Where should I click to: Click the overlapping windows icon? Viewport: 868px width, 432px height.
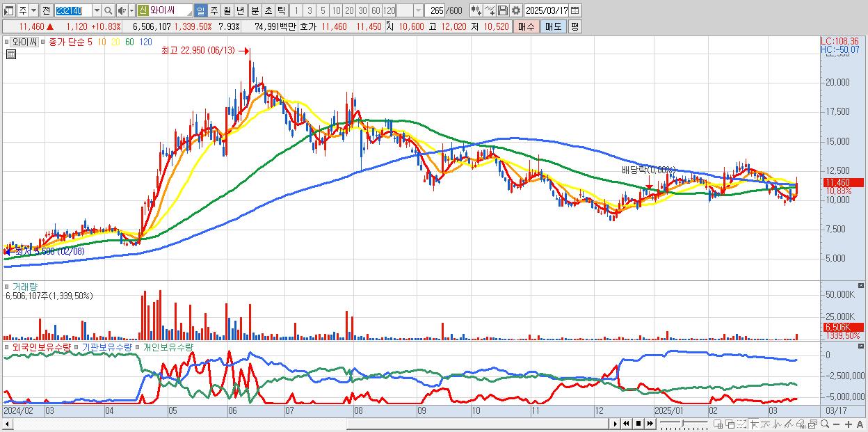pos(730,424)
